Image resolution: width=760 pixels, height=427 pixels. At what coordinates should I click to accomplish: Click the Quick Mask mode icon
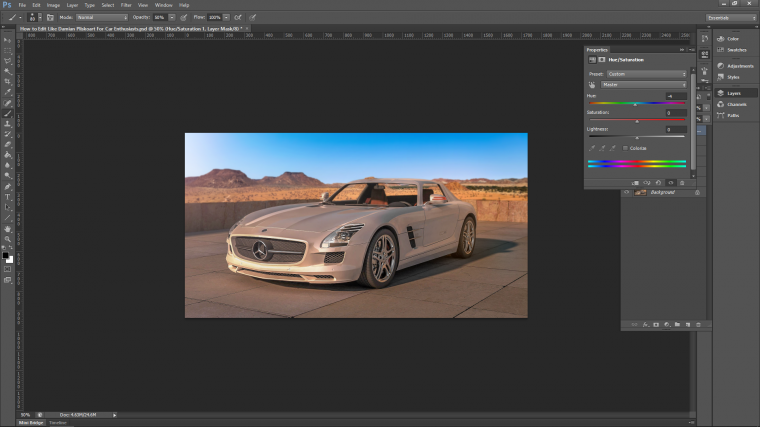coord(7,269)
